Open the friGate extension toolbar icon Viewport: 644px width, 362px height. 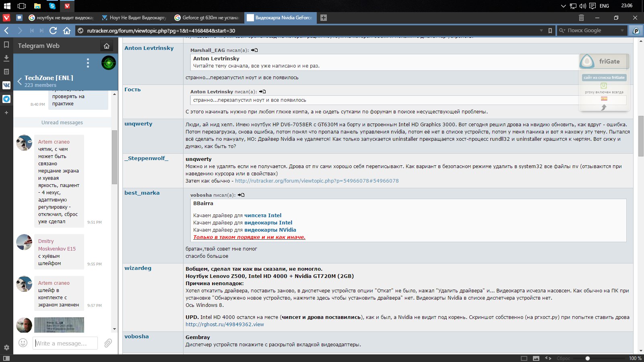point(636,31)
